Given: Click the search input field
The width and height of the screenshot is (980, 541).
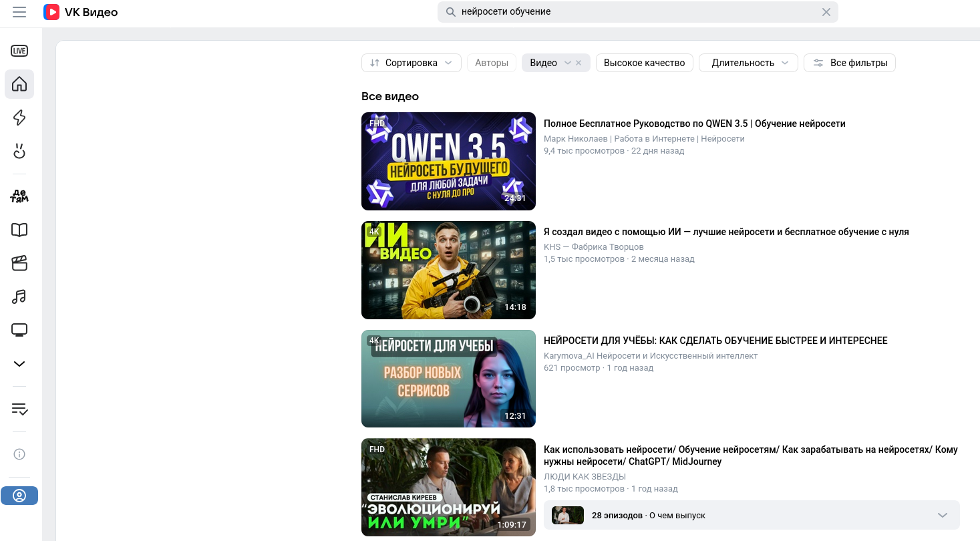Looking at the screenshot, I should coord(635,12).
